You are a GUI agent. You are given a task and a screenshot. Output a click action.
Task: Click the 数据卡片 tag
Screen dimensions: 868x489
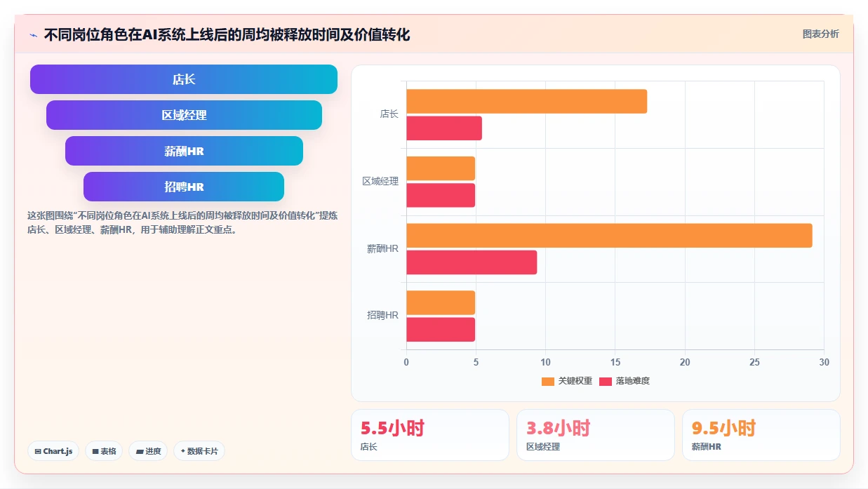click(x=199, y=451)
